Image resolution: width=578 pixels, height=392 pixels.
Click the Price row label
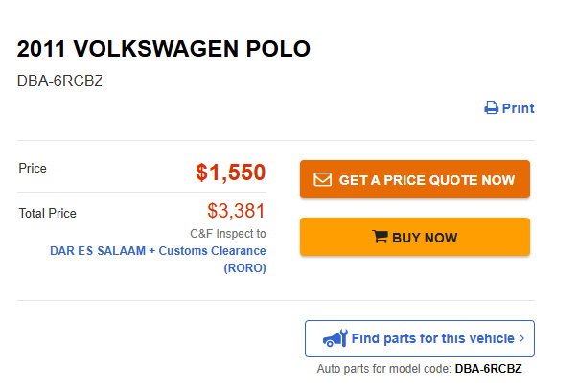point(33,169)
